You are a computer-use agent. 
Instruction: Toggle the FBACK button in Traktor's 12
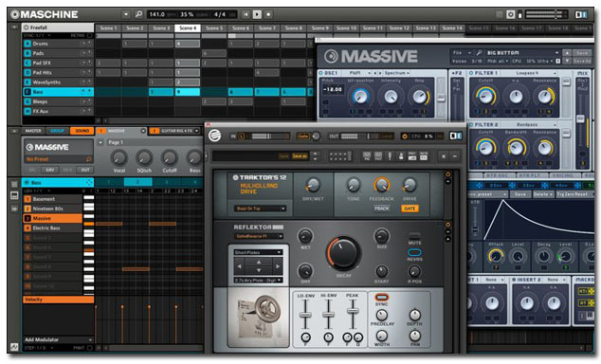(x=381, y=209)
